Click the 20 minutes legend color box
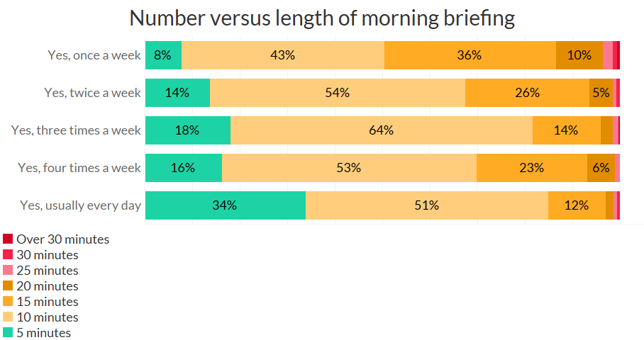Viewport: 644px width, 340px height. point(8,286)
